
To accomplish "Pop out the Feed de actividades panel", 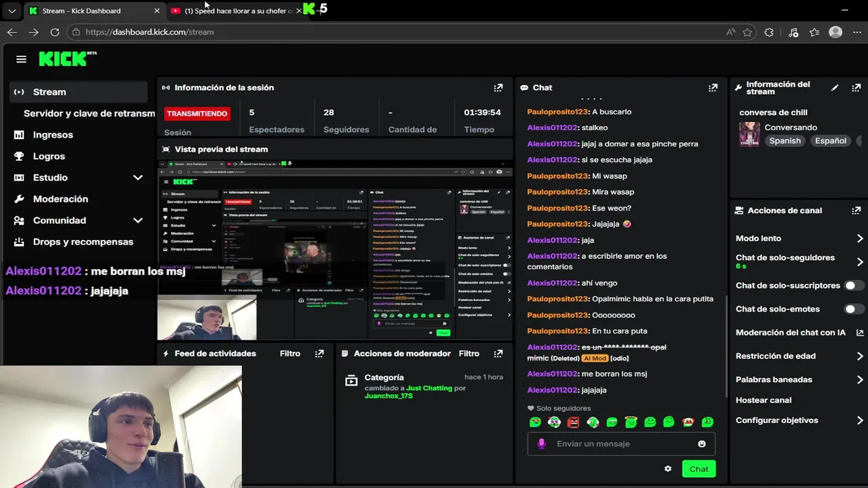I will click(319, 354).
